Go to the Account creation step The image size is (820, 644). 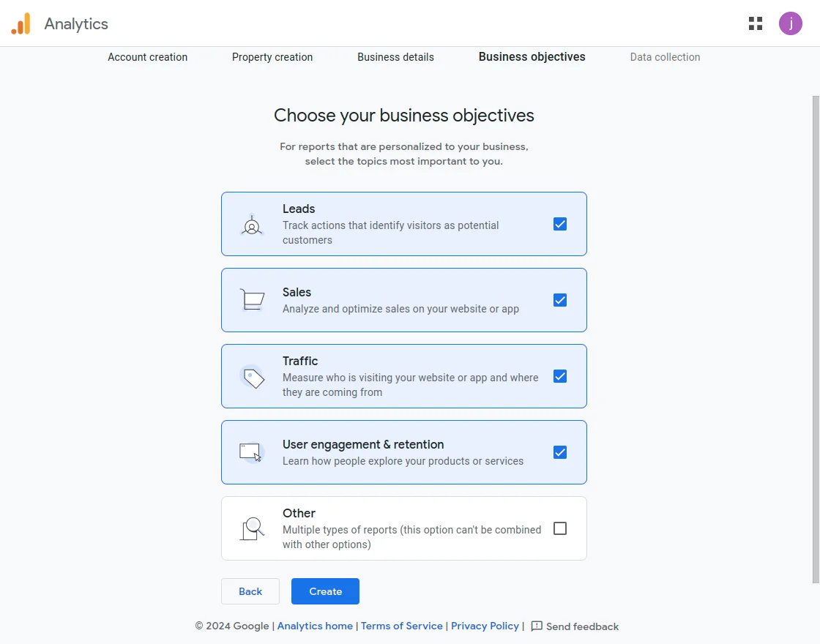[147, 57]
